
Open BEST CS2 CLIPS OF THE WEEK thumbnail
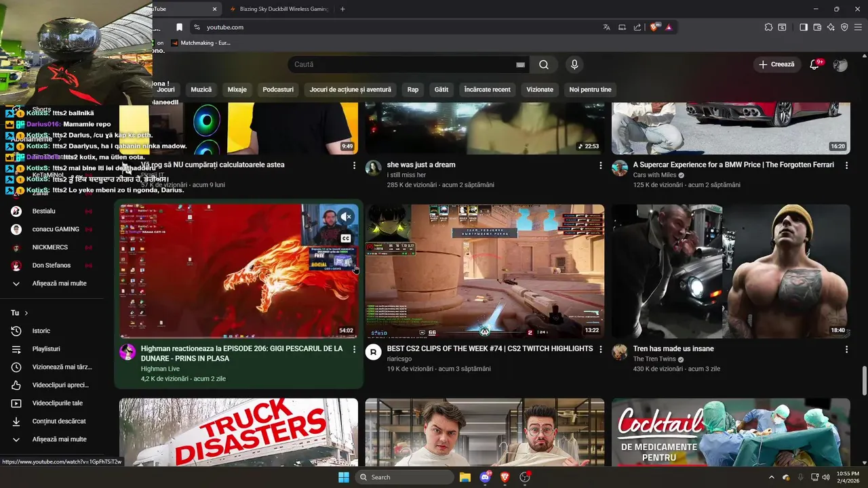pyautogui.click(x=485, y=271)
